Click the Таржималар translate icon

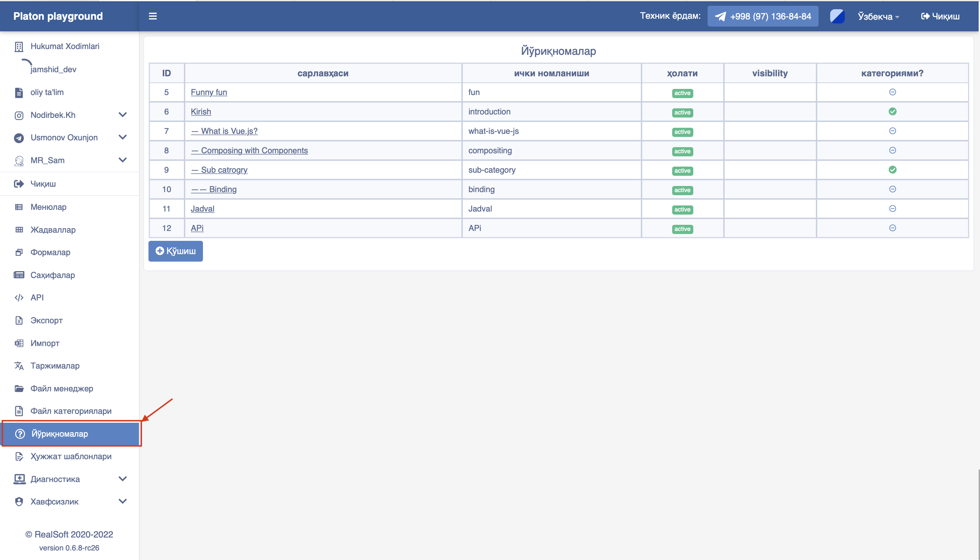(19, 365)
